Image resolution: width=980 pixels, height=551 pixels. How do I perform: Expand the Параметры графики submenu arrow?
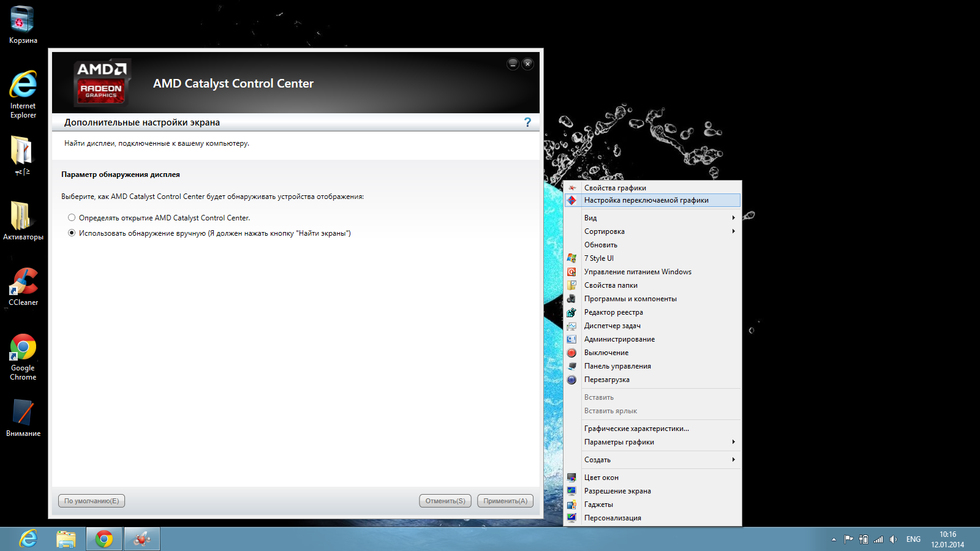coord(733,442)
